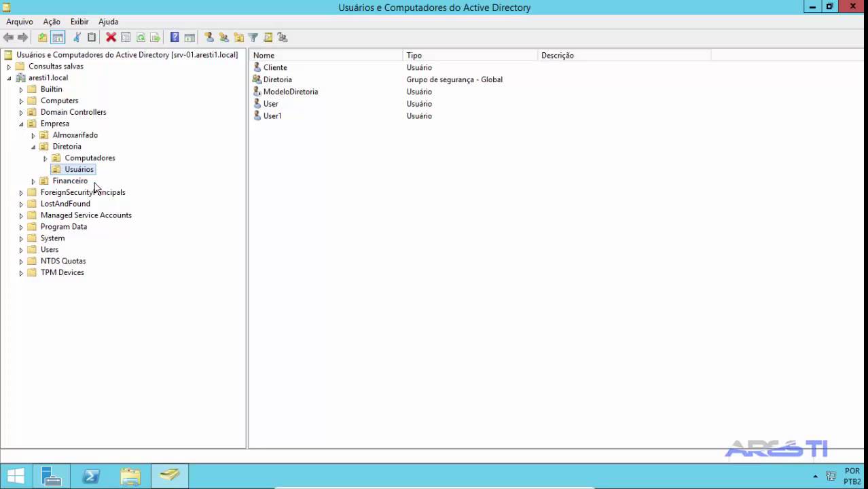Collapse the Empresa node

(21, 124)
